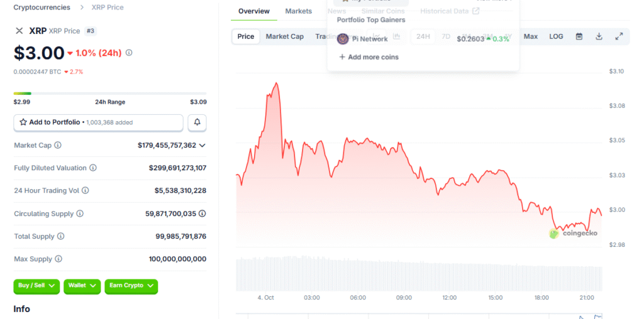Click the Circulating Supply info icon
The height and width of the screenshot is (319, 644).
[x=80, y=214]
